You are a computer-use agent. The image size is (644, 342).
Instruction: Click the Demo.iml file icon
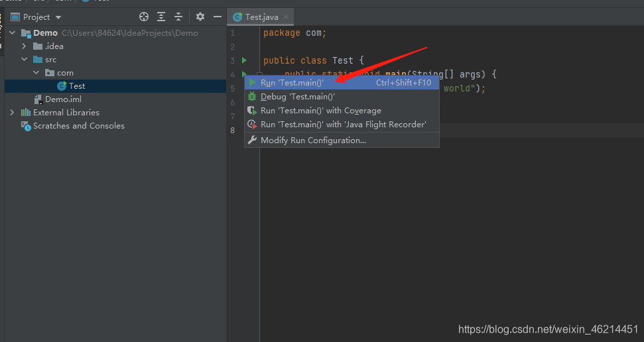click(x=38, y=99)
